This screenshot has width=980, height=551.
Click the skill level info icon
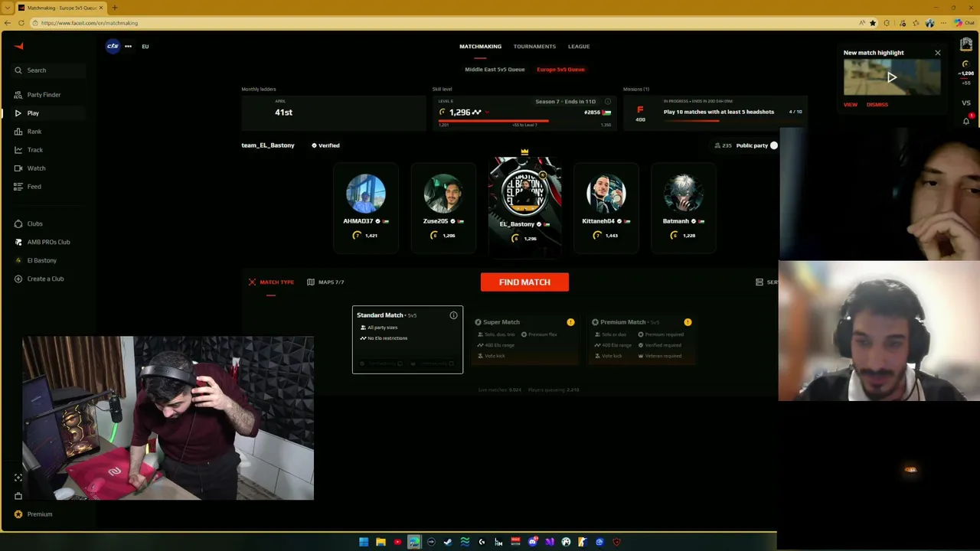(x=608, y=102)
